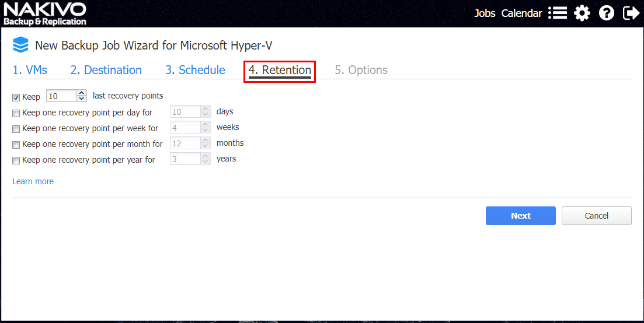Enable keep one recovery point per month

(x=16, y=145)
